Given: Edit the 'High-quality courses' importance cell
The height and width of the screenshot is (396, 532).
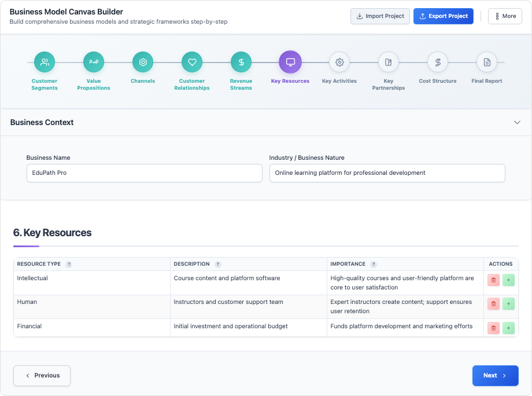Looking at the screenshot, I should 405,283.
